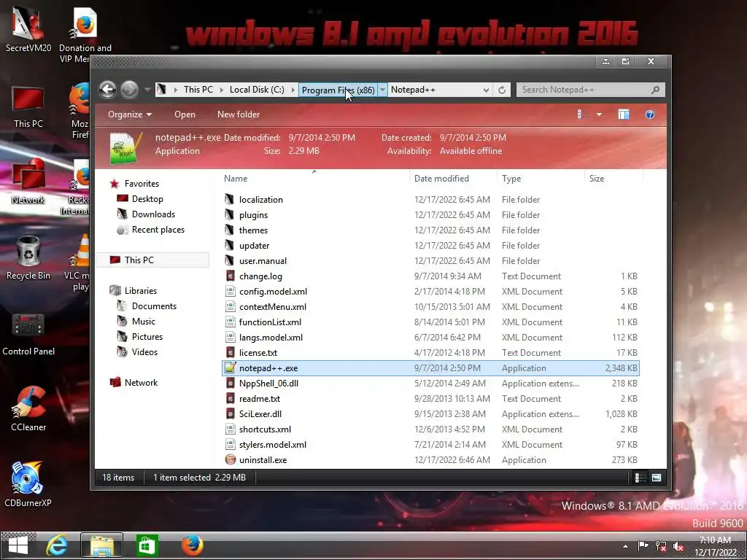Select Favorites in navigation pane
The width and height of the screenshot is (747, 560).
pos(142,183)
